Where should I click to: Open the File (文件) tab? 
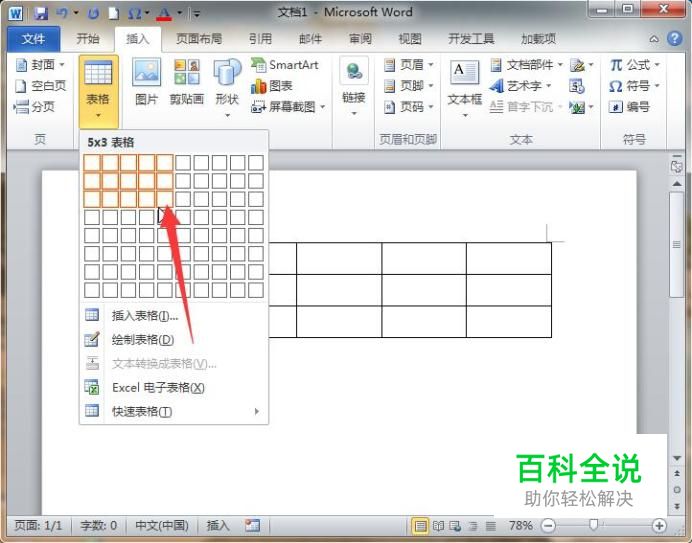(34, 39)
